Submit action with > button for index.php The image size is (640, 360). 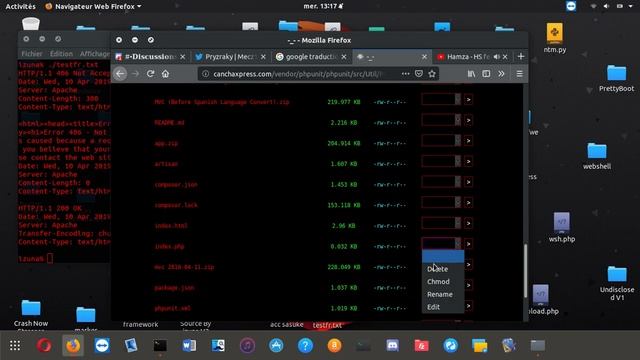pos(468,244)
